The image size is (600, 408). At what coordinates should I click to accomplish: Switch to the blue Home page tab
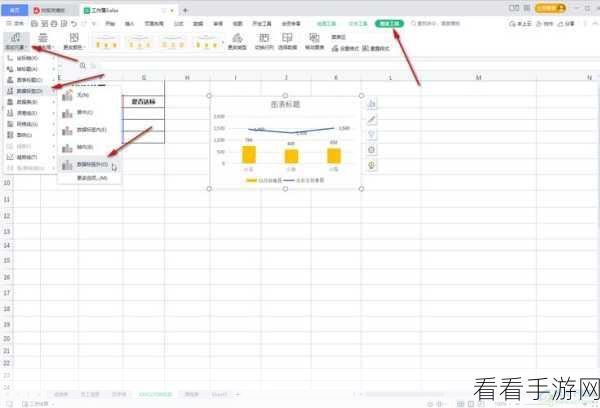(15, 10)
